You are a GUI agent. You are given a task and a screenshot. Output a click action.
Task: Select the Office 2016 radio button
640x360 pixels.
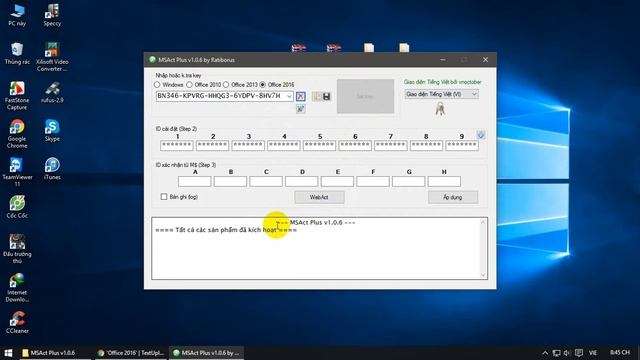262,84
